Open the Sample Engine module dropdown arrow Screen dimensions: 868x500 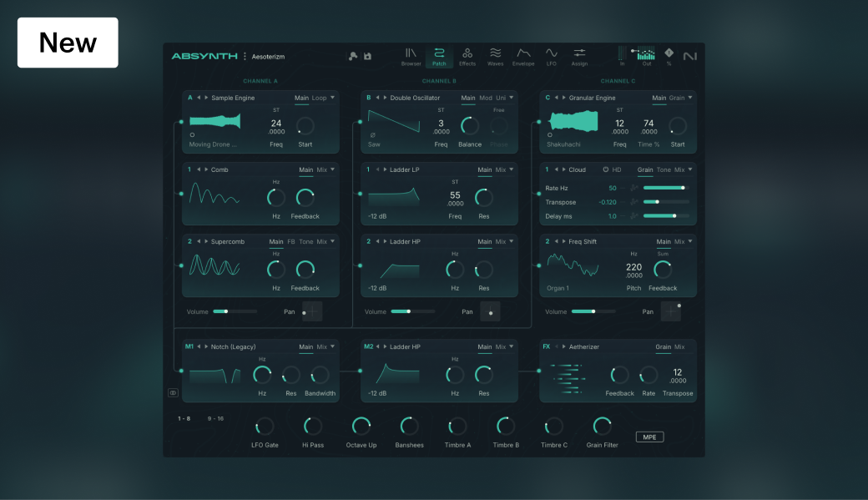tap(333, 98)
